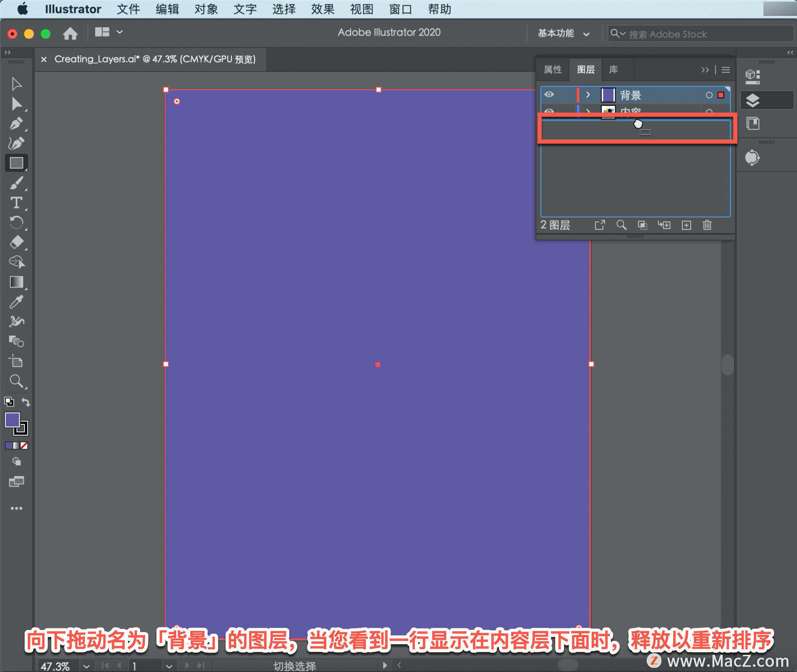Open the 编辑 menu
Screen dimensions: 797x672
pyautogui.click(x=168, y=9)
